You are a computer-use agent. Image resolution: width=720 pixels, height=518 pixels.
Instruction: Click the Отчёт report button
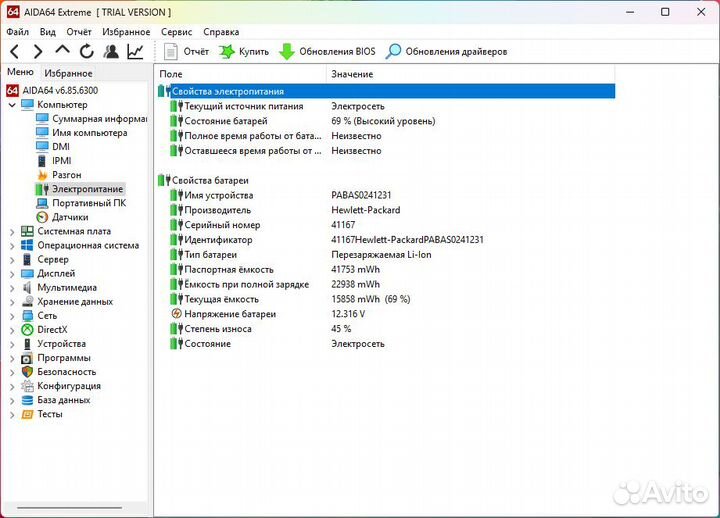pyautogui.click(x=187, y=51)
